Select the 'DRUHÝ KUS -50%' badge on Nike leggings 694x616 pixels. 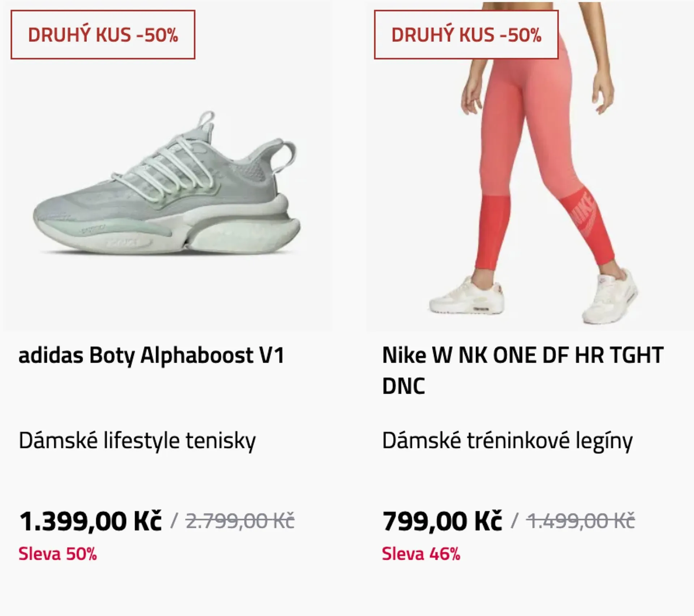466,35
